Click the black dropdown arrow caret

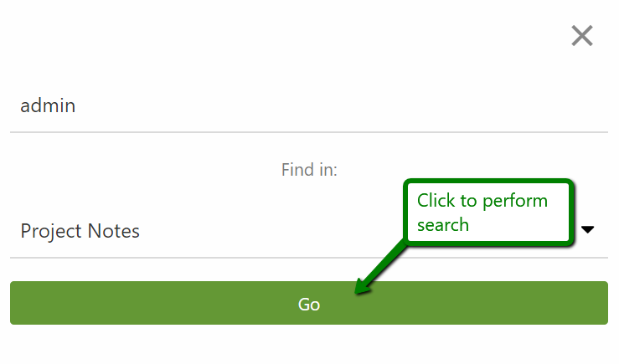coord(588,229)
